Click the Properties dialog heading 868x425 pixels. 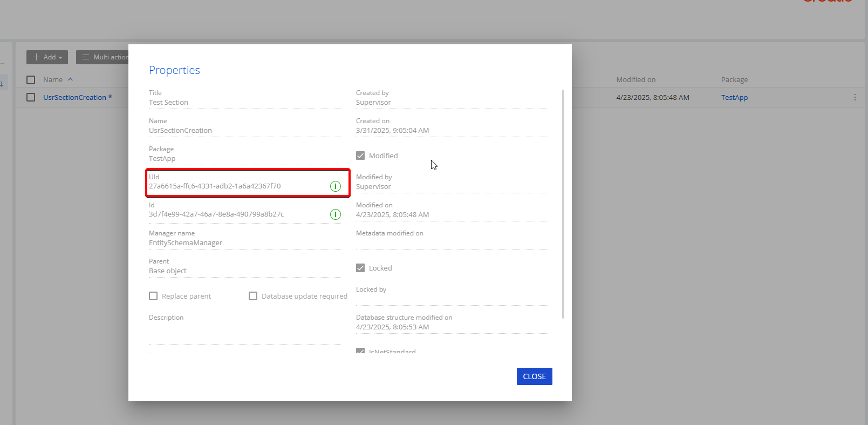(x=174, y=70)
